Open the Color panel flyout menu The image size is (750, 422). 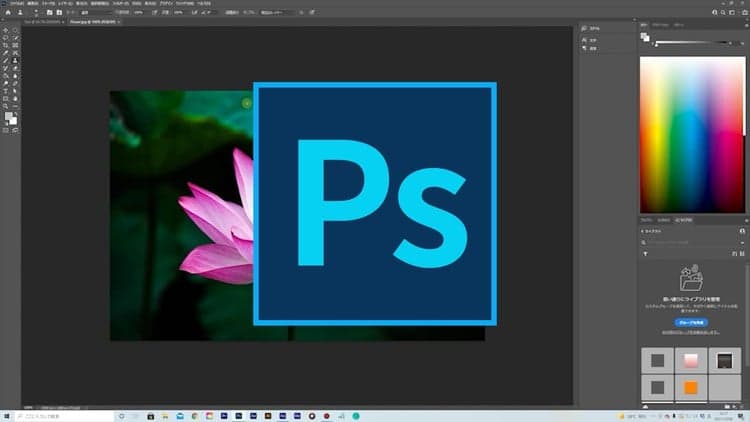(747, 26)
